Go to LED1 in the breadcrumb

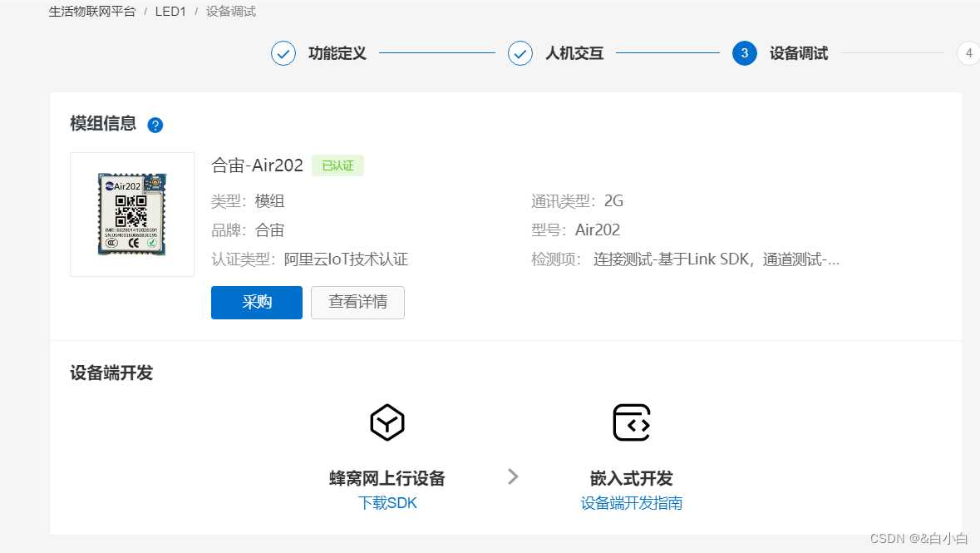170,12
